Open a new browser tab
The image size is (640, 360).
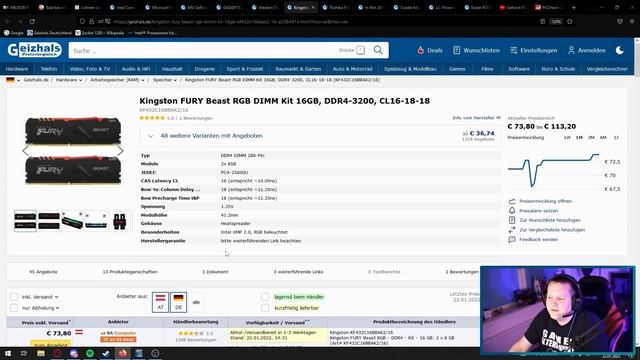point(573,7)
